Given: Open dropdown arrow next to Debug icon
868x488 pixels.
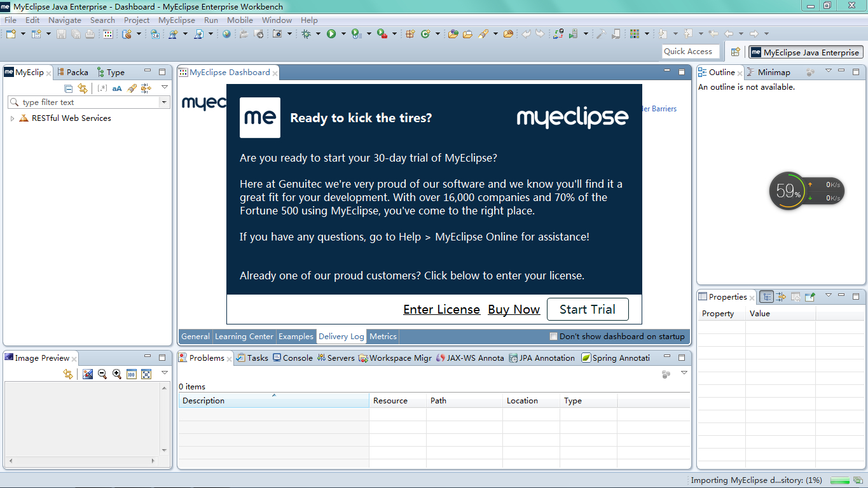Looking at the screenshot, I should [x=318, y=34].
